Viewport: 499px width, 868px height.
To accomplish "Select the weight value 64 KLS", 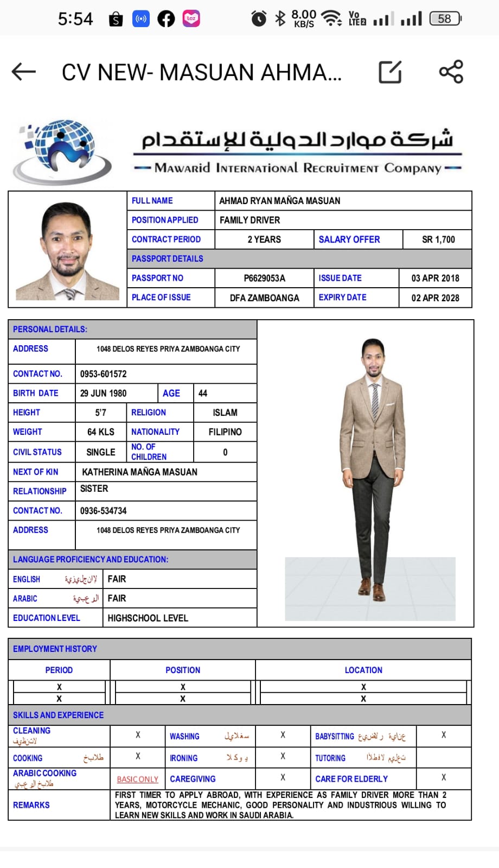I will click(101, 432).
